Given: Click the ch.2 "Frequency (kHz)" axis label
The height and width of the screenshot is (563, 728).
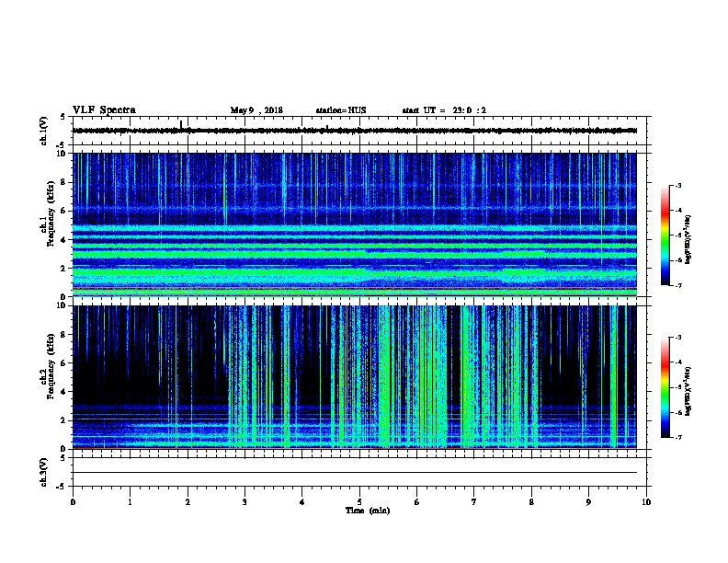Looking at the screenshot, I should (x=51, y=366).
